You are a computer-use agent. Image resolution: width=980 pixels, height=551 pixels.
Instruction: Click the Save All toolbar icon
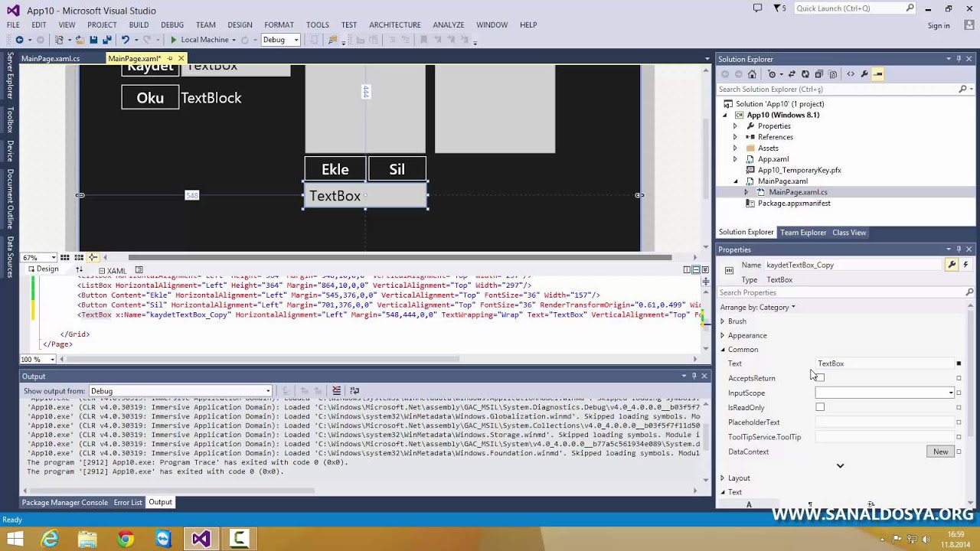click(106, 40)
